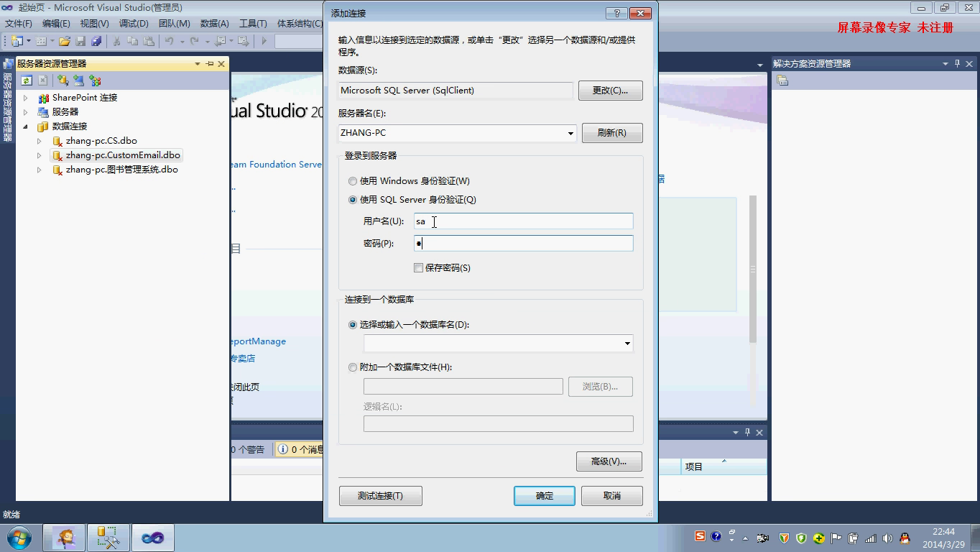
Task: Select the 'Attach a database file' radio
Action: coord(353,367)
